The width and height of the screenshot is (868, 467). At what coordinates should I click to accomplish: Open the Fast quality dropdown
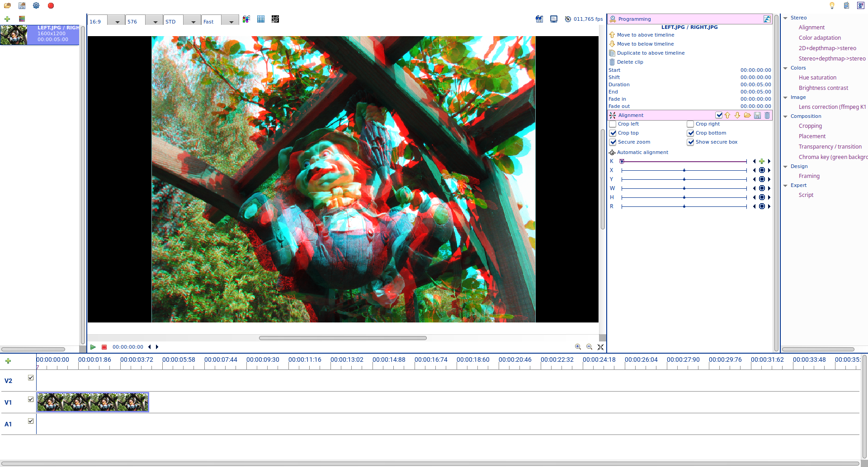231,22
